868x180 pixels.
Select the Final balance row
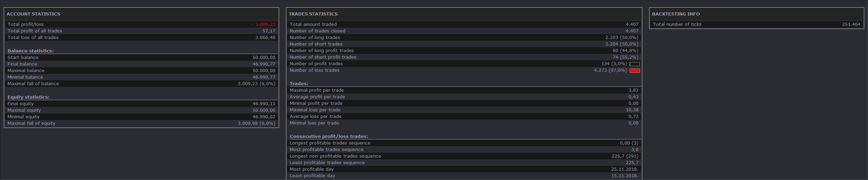141,64
